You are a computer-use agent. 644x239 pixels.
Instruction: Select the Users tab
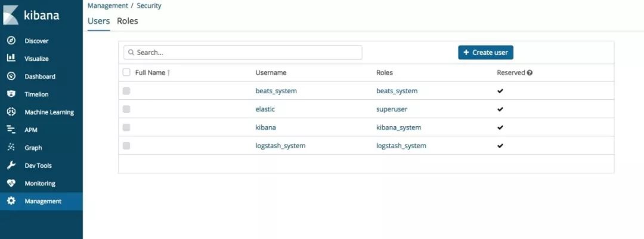(x=98, y=21)
